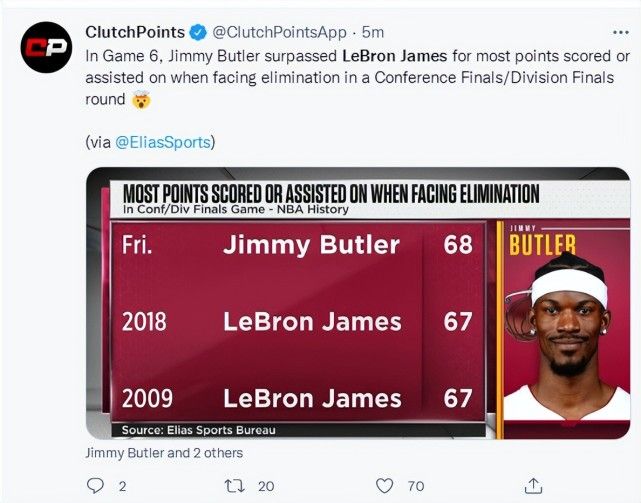641x503 pixels.
Task: Retweet using the retweet arrows icon
Action: point(232,486)
